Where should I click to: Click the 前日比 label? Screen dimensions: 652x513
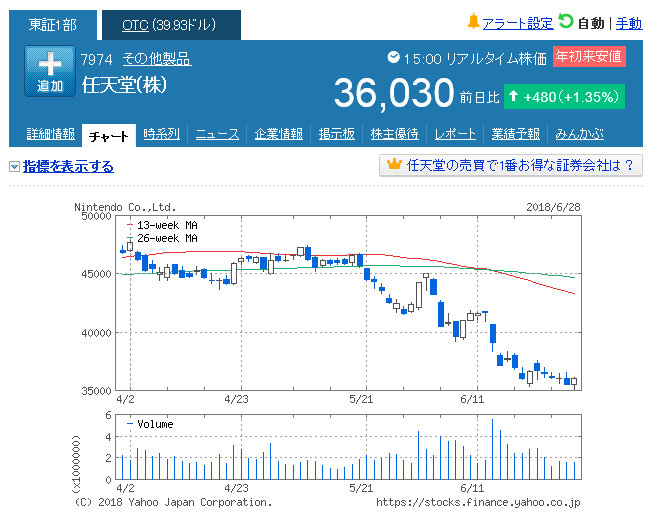pos(479,98)
